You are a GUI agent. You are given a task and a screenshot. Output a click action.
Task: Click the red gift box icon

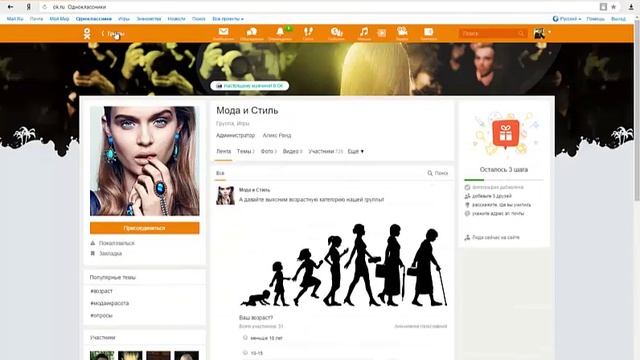click(x=505, y=133)
